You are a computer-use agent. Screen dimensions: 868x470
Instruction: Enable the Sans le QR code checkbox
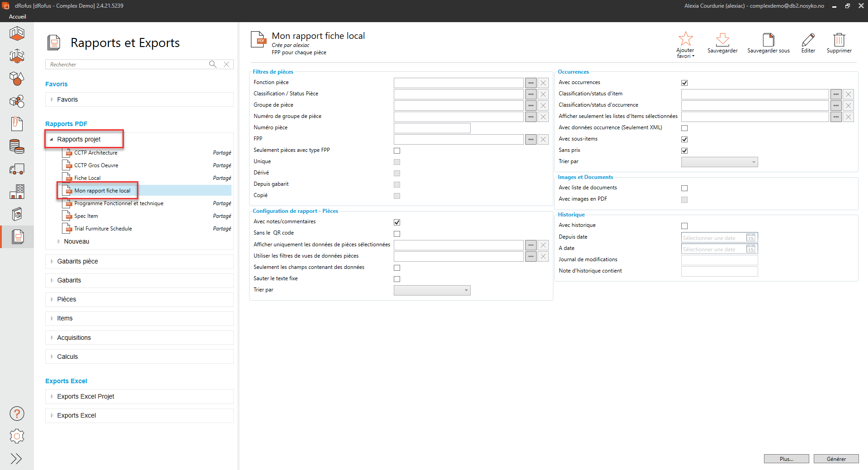pyautogui.click(x=397, y=234)
